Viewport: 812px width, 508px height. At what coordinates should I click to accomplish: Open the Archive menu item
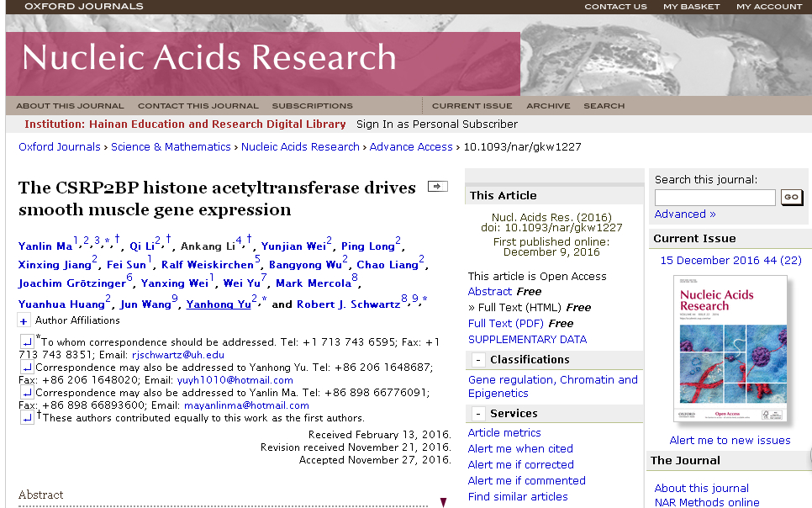tap(547, 106)
